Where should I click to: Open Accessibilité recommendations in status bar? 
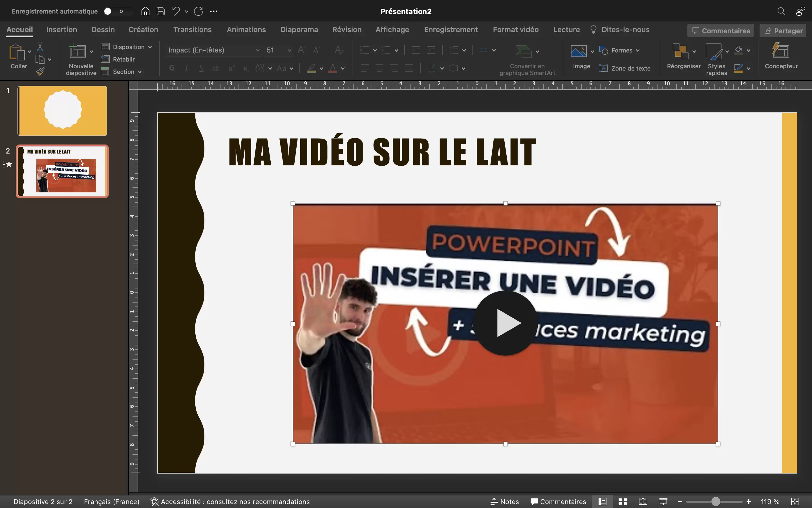tap(230, 502)
